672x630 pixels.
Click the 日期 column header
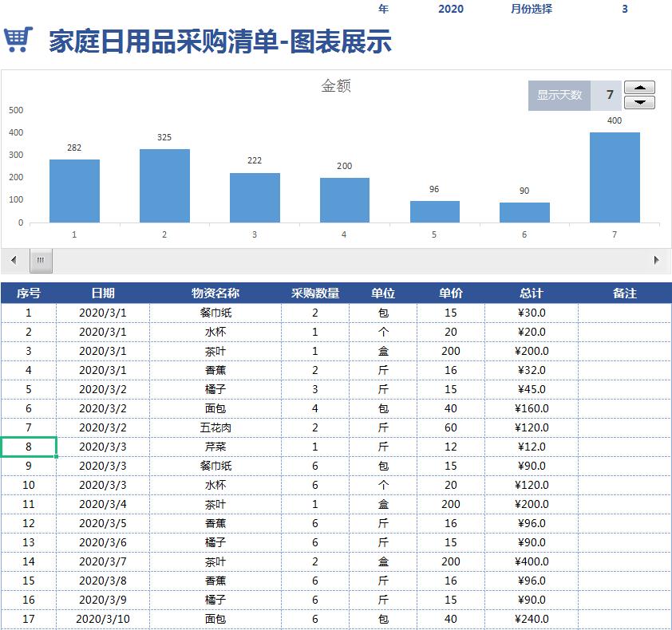pyautogui.click(x=105, y=293)
